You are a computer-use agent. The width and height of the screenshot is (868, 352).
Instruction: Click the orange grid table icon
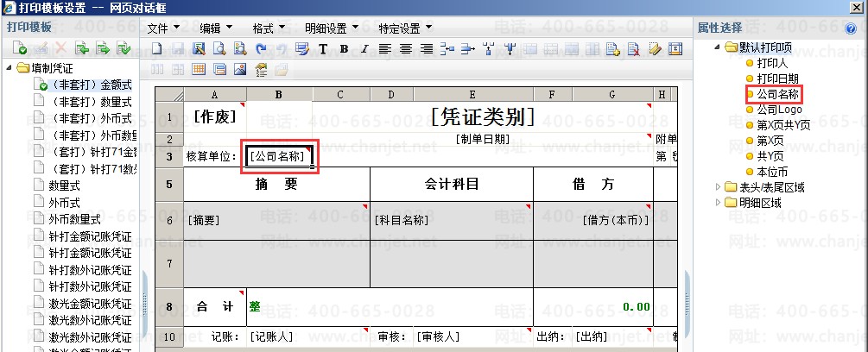click(x=199, y=70)
